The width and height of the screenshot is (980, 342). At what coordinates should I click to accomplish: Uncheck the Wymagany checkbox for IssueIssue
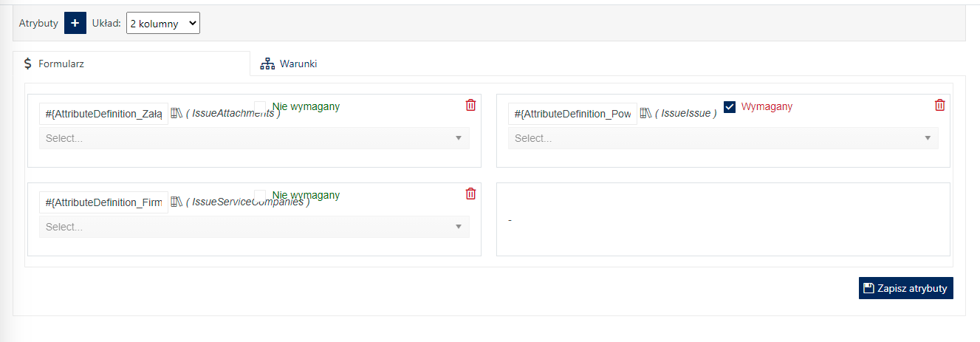click(730, 106)
